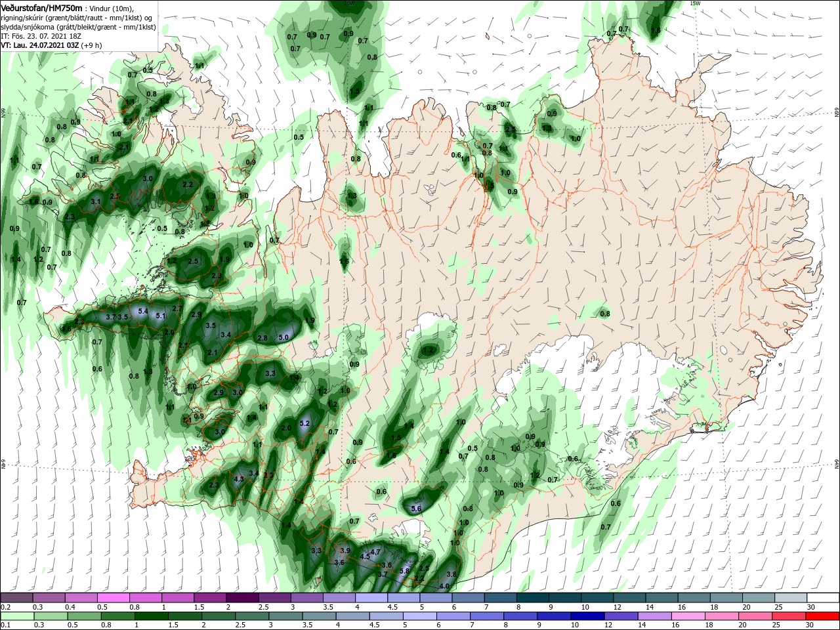Pick the pure red swatch labeled 30 in lower legend
Screen dimensions: 840x630
click(x=822, y=617)
